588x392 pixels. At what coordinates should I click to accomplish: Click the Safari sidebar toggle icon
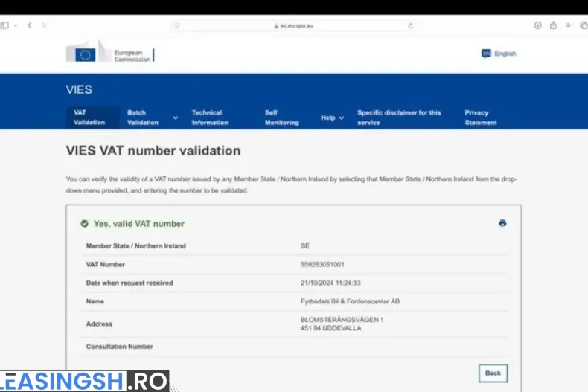pyautogui.click(x=5, y=25)
